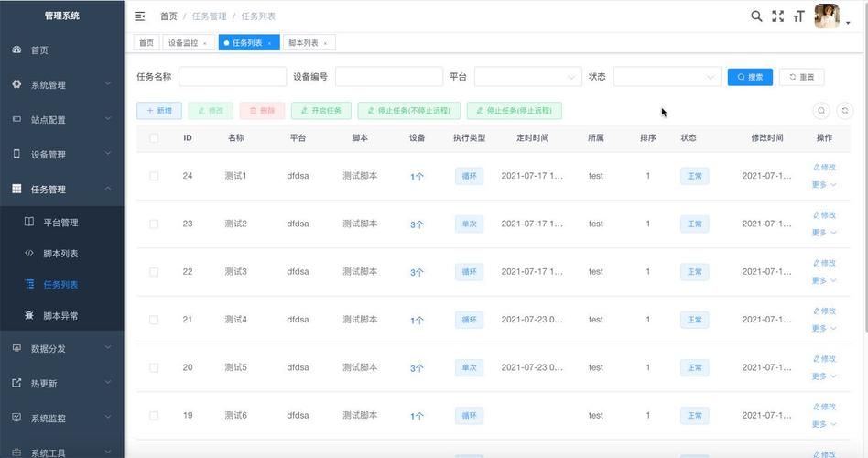Open the header search magnifier icon
The image size is (868, 458).
point(756,16)
